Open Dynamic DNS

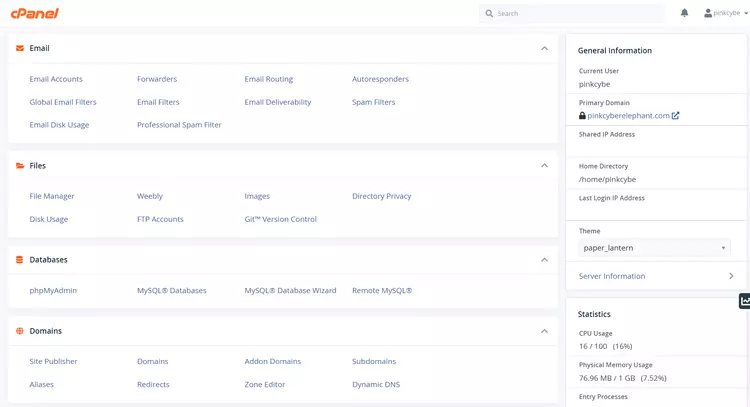point(376,384)
